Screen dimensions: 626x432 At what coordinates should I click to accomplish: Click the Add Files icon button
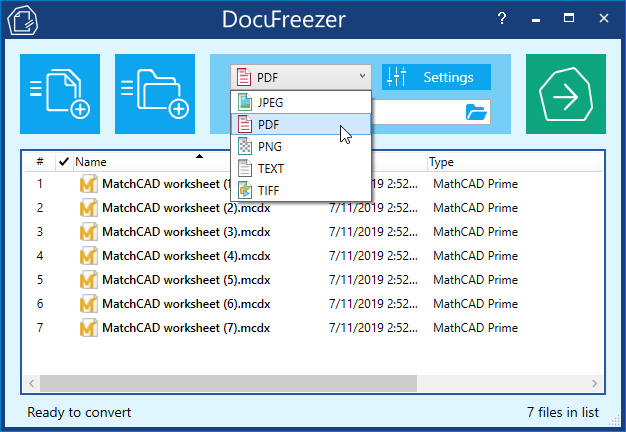click(60, 94)
